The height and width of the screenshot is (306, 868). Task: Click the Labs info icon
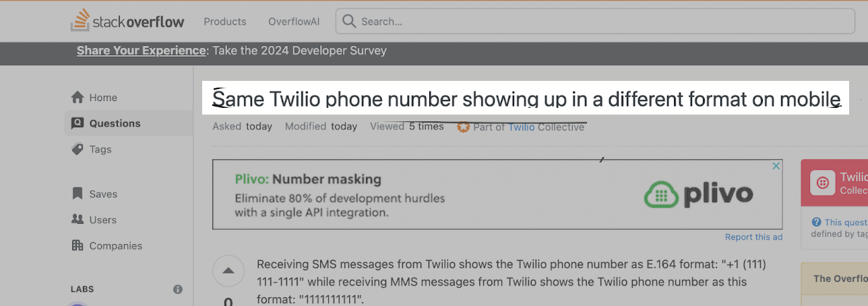(x=178, y=289)
